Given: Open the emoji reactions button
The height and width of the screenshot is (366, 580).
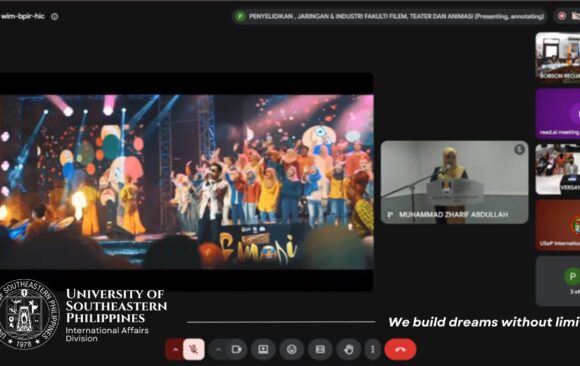Looking at the screenshot, I should pyautogui.click(x=291, y=349).
